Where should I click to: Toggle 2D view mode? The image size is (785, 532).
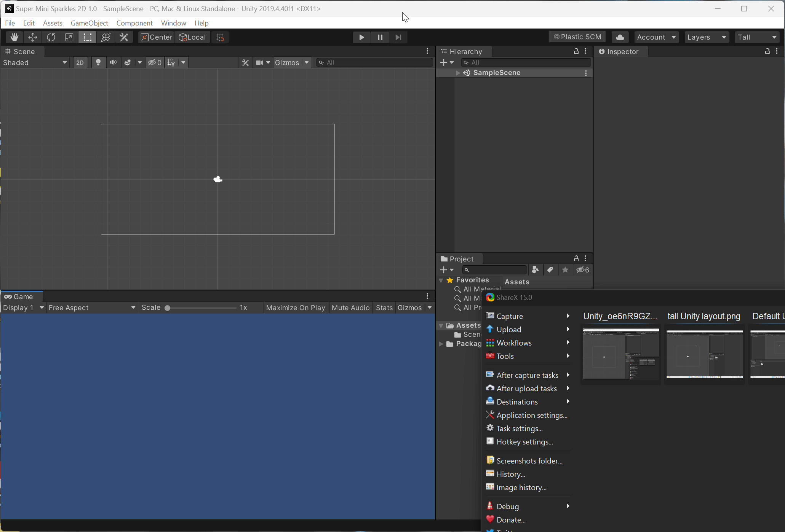80,62
